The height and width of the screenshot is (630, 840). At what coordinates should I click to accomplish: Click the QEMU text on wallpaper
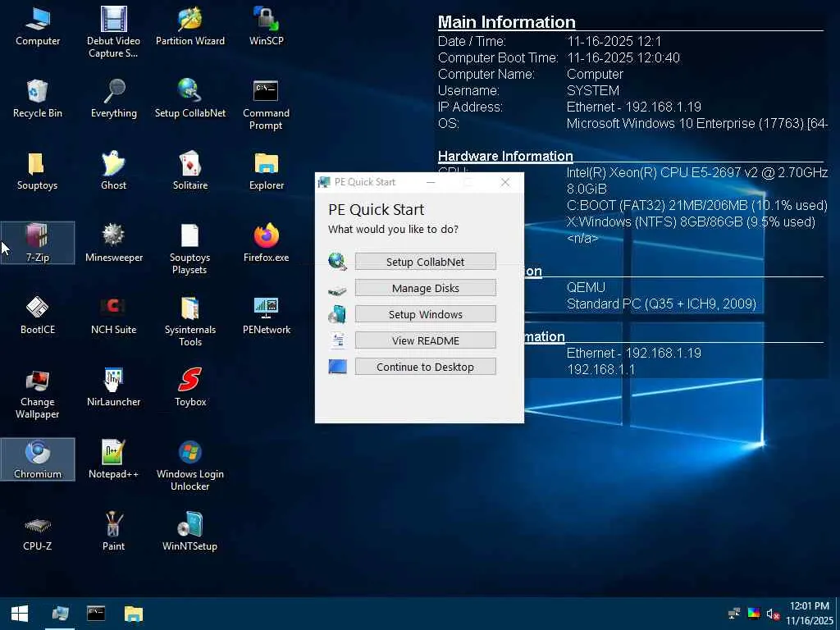586,287
